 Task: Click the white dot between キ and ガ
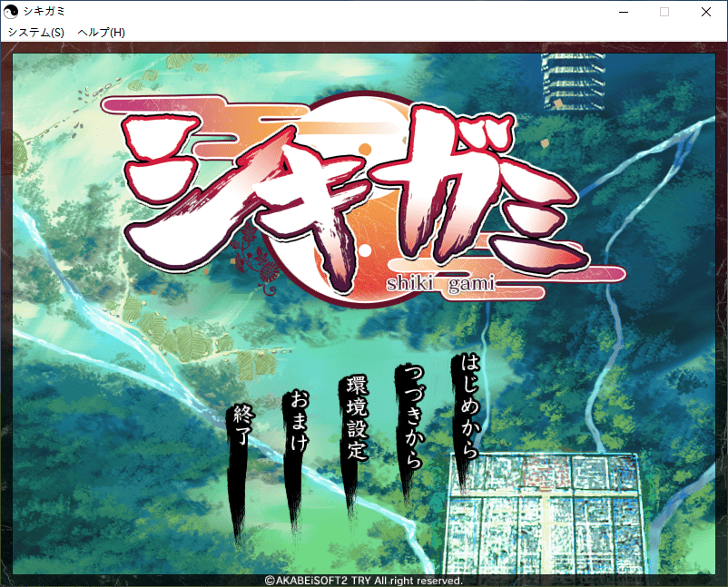tap(365, 246)
